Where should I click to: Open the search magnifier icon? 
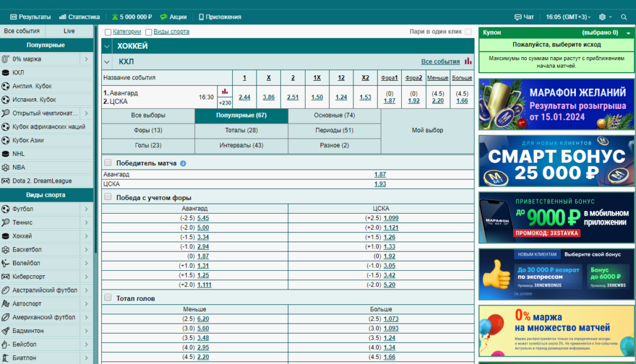tap(624, 17)
